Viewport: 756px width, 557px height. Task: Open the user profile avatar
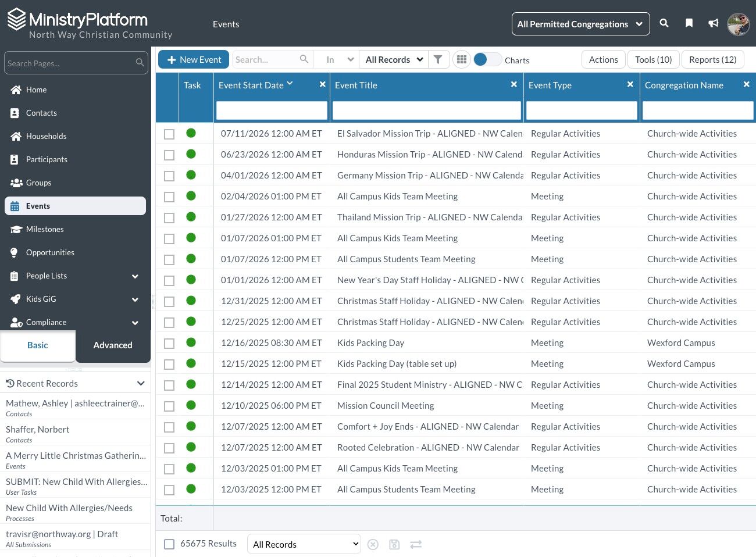click(738, 24)
